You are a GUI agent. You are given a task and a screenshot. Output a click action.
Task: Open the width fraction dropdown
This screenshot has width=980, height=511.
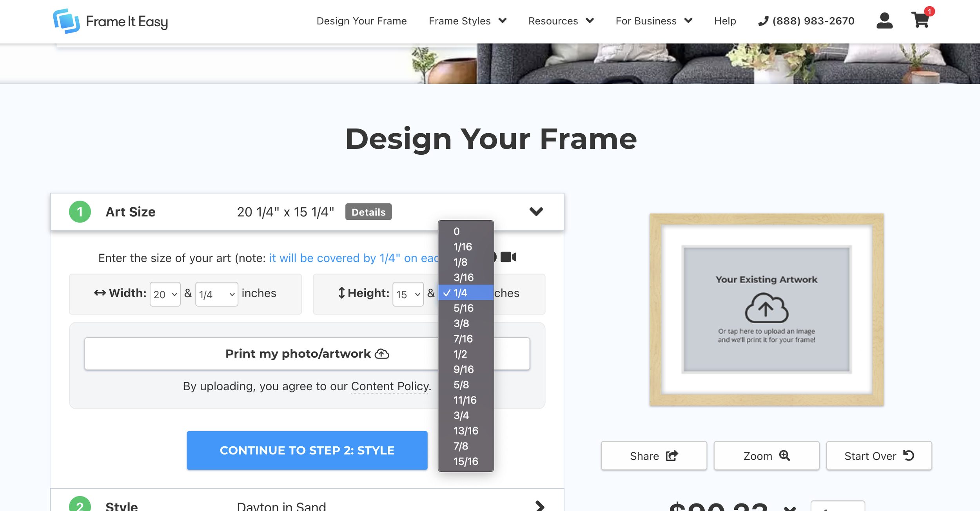[216, 294]
